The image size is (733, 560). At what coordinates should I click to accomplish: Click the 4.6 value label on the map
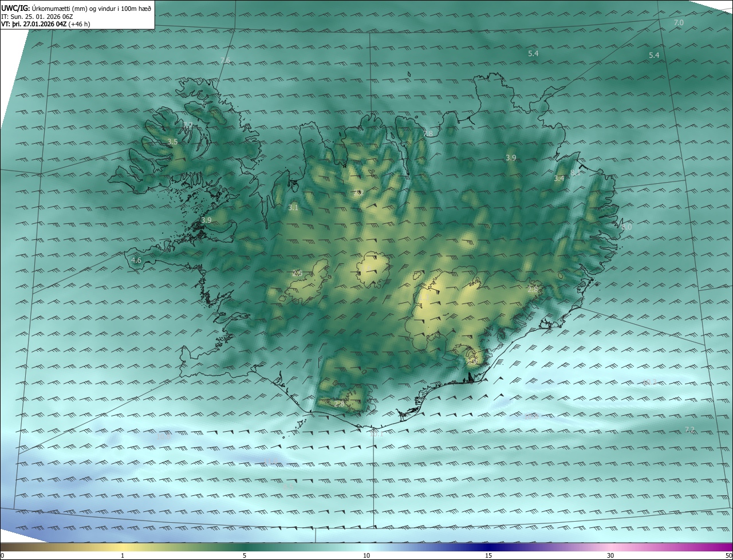tap(136, 261)
